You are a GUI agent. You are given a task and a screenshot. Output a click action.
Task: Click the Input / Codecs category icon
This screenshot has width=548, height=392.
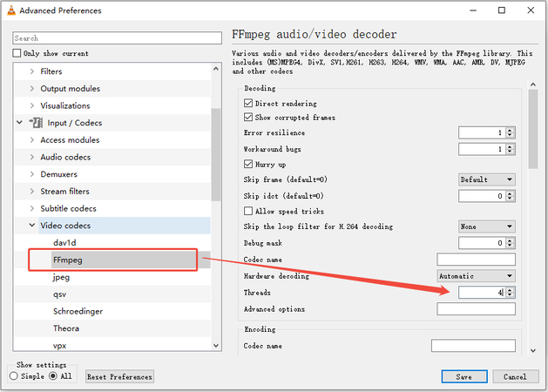(36, 123)
